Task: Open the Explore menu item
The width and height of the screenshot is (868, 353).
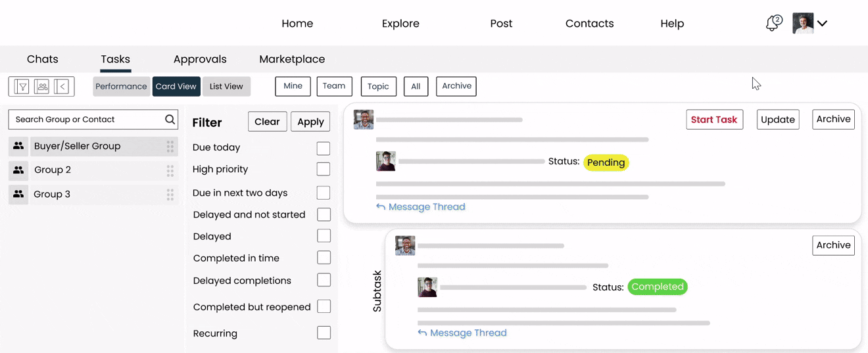Action: click(x=400, y=24)
